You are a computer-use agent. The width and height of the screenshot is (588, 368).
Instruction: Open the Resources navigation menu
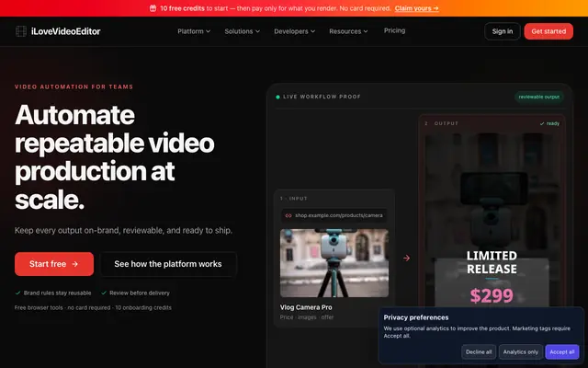click(348, 31)
